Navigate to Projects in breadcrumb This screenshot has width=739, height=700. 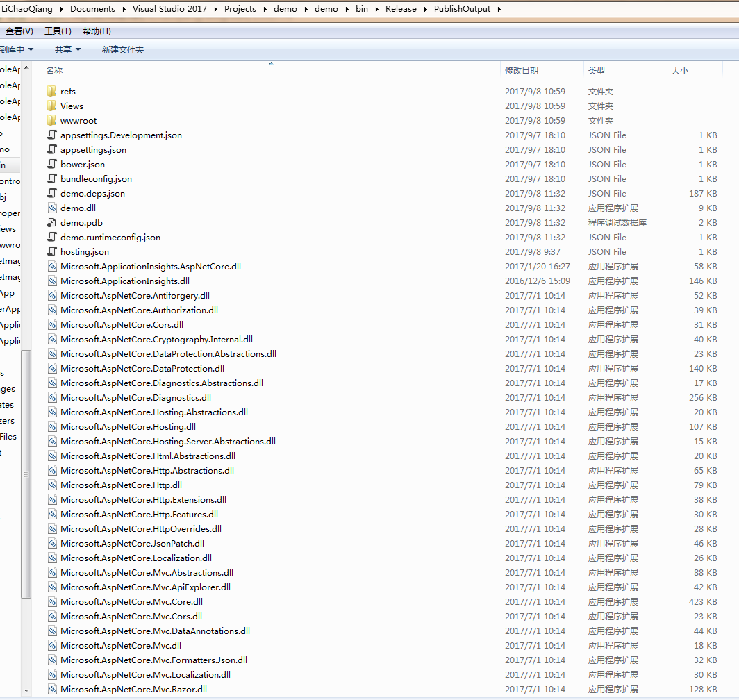coord(240,9)
